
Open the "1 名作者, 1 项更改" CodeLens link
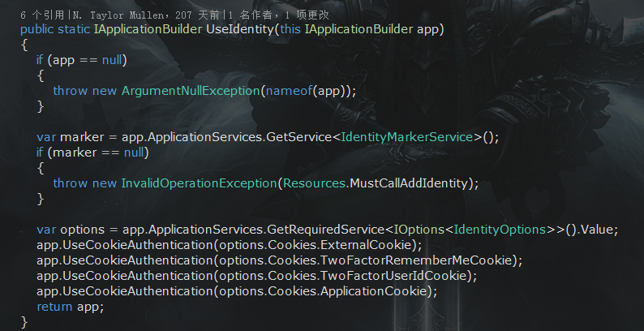tap(289, 15)
